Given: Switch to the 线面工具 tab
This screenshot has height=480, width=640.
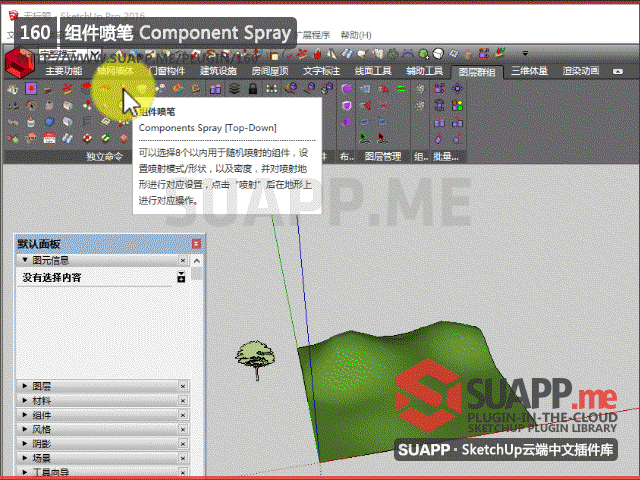Looking at the screenshot, I should [373, 71].
